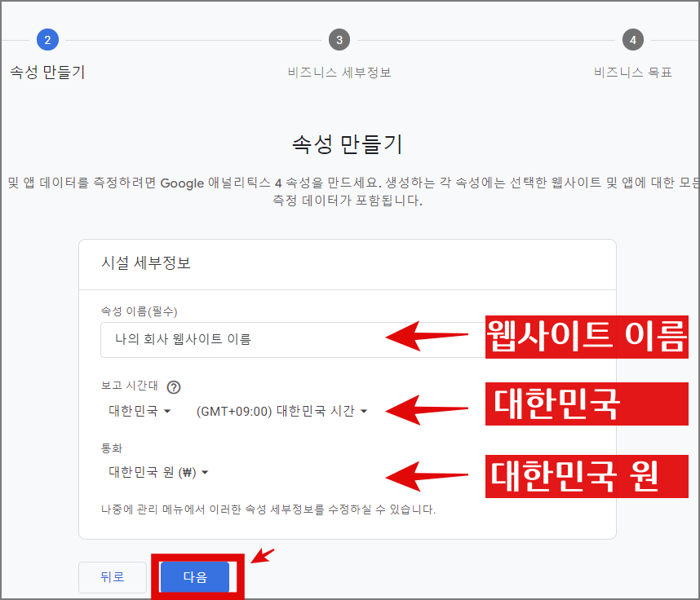The width and height of the screenshot is (700, 600).
Task: Click the red 웹사이트 이름 annotation box
Action: [586, 337]
